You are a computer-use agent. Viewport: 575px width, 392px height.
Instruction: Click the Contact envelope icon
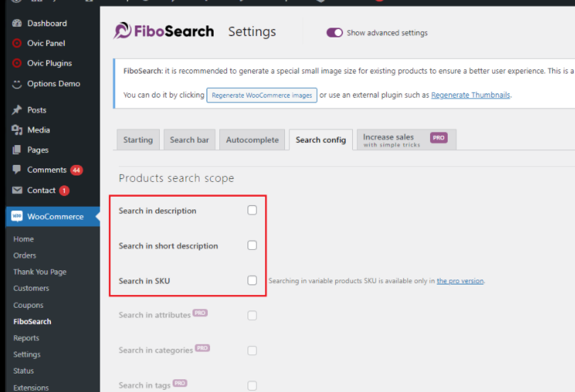point(17,190)
